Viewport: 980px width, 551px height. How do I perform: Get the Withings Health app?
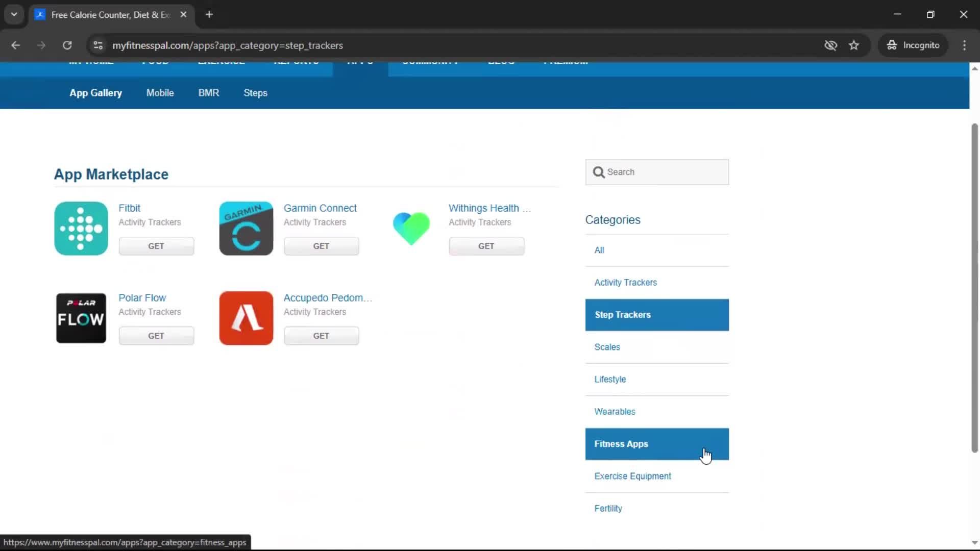click(x=486, y=246)
